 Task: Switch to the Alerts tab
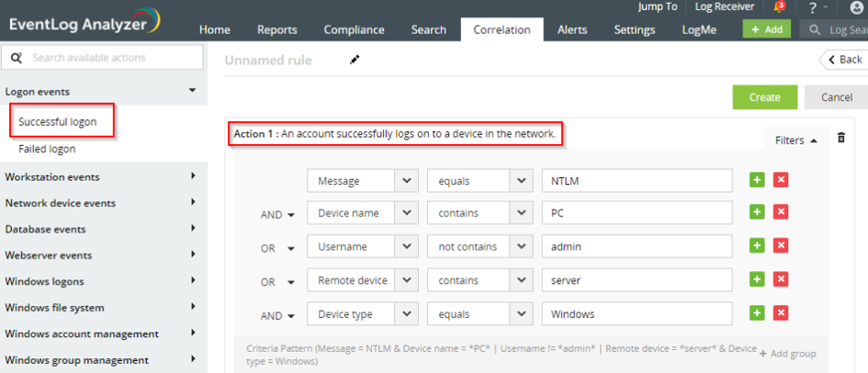click(x=572, y=29)
